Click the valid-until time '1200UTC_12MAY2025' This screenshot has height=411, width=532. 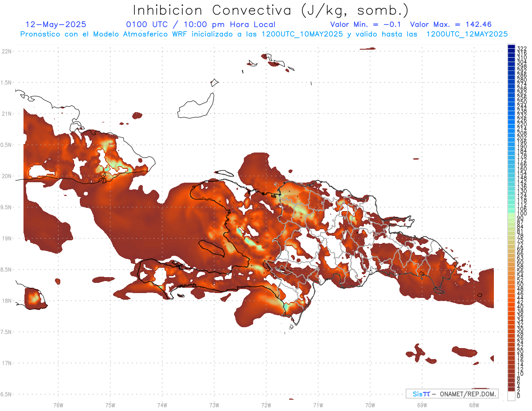pyautogui.click(x=467, y=34)
